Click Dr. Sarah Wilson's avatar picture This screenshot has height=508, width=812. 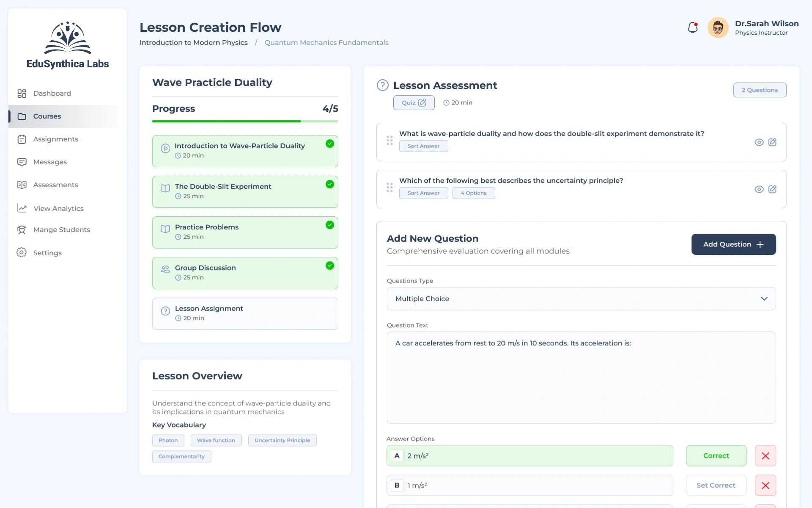click(718, 28)
